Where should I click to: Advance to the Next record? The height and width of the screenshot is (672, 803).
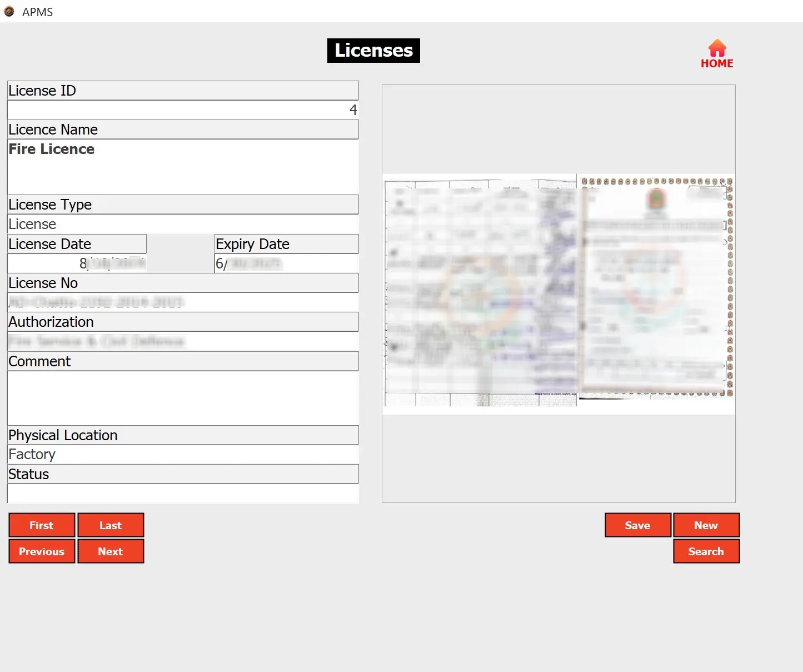[x=111, y=551]
